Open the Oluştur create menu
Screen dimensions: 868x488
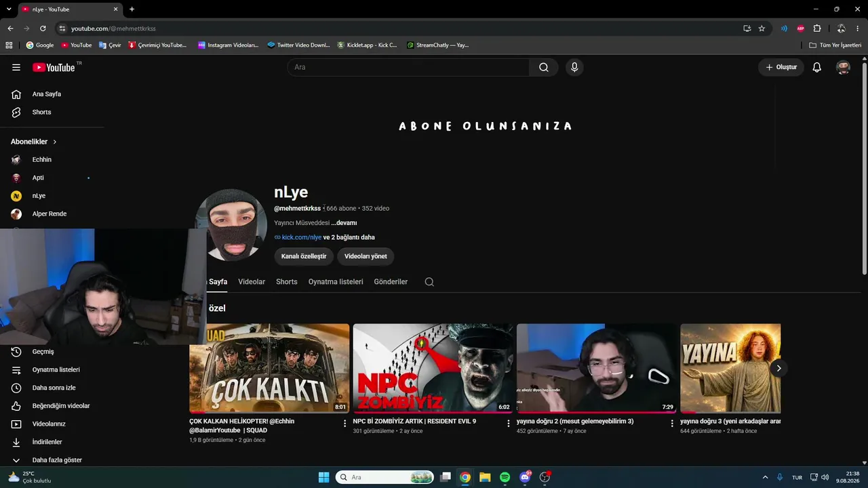coord(781,67)
